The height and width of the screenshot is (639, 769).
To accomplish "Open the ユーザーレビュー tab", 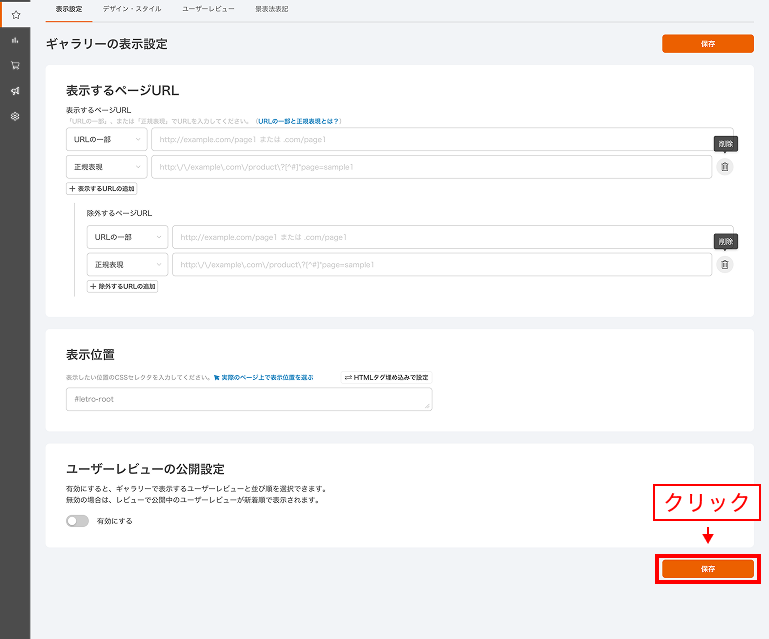I will click(x=208, y=8).
